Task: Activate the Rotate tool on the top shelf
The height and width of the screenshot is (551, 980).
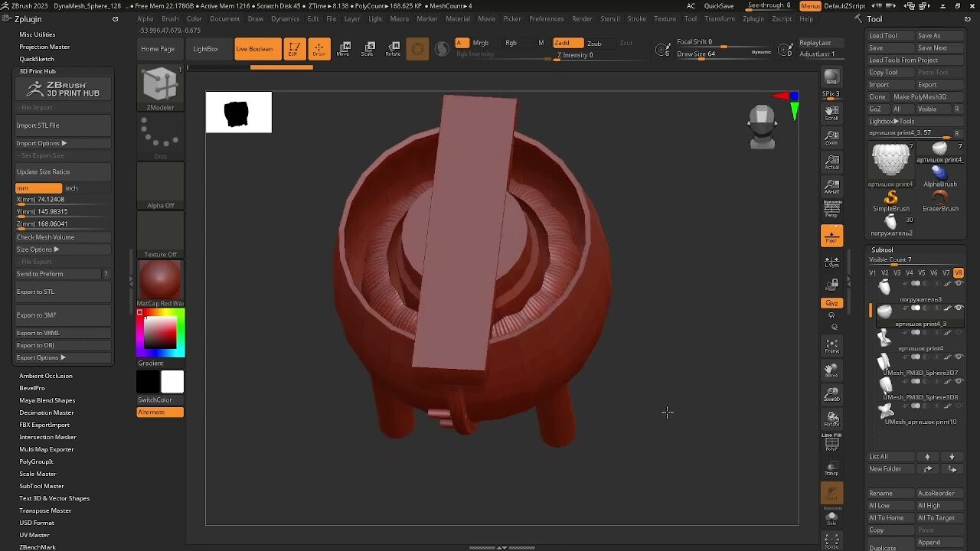Action: [x=393, y=49]
